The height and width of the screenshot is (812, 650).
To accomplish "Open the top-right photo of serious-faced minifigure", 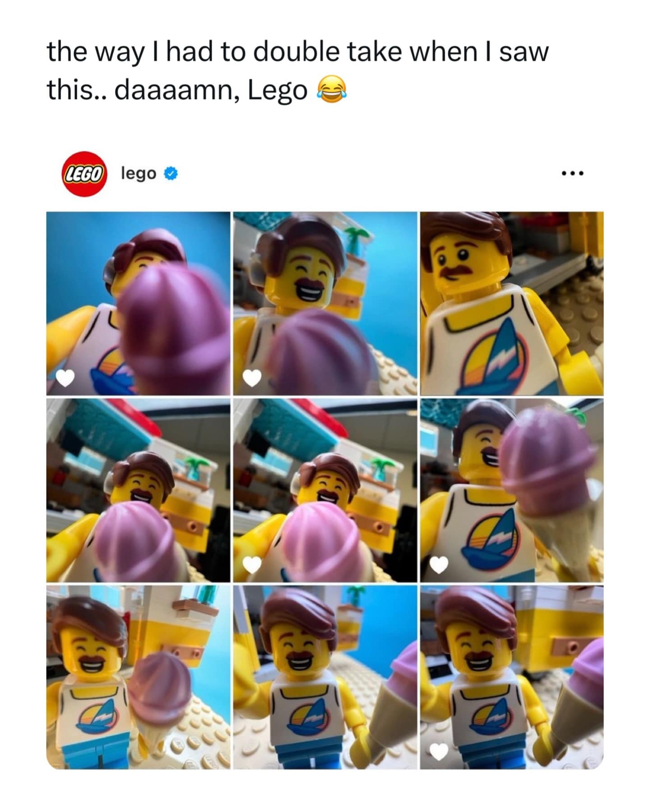I will [512, 303].
